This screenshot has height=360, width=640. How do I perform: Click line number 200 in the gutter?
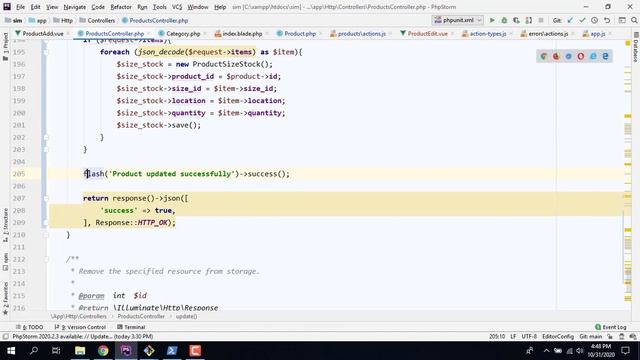[19, 113]
